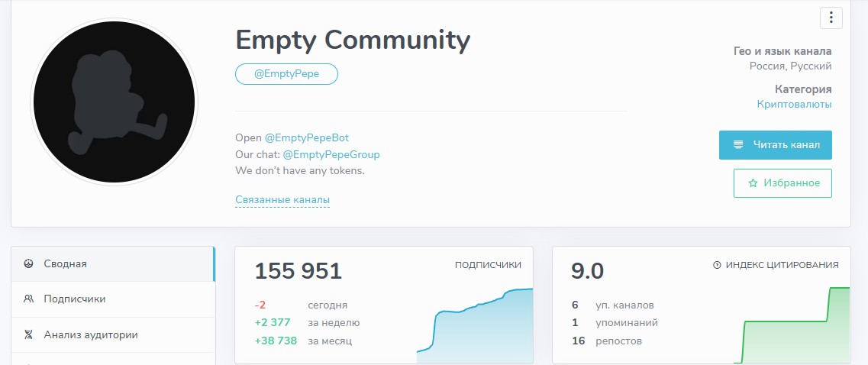This screenshot has width=868, height=365.
Task: Click the Empty Community channel title
Action: pyautogui.click(x=353, y=40)
